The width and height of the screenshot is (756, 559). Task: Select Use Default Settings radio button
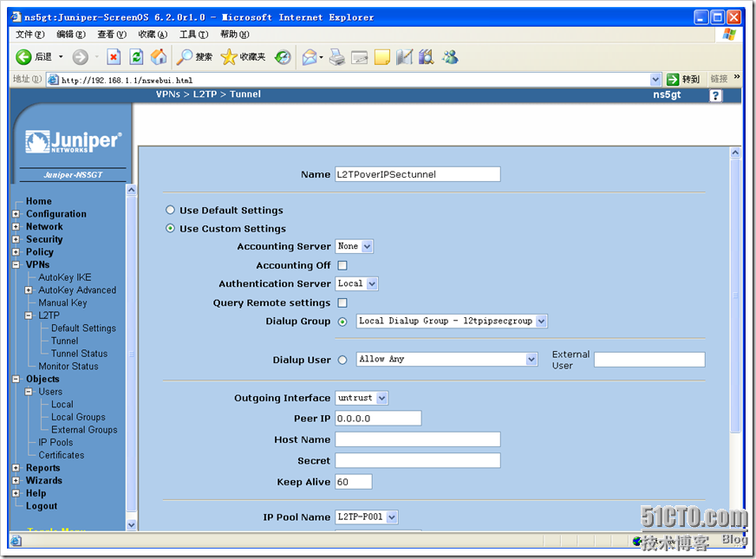tap(170, 210)
